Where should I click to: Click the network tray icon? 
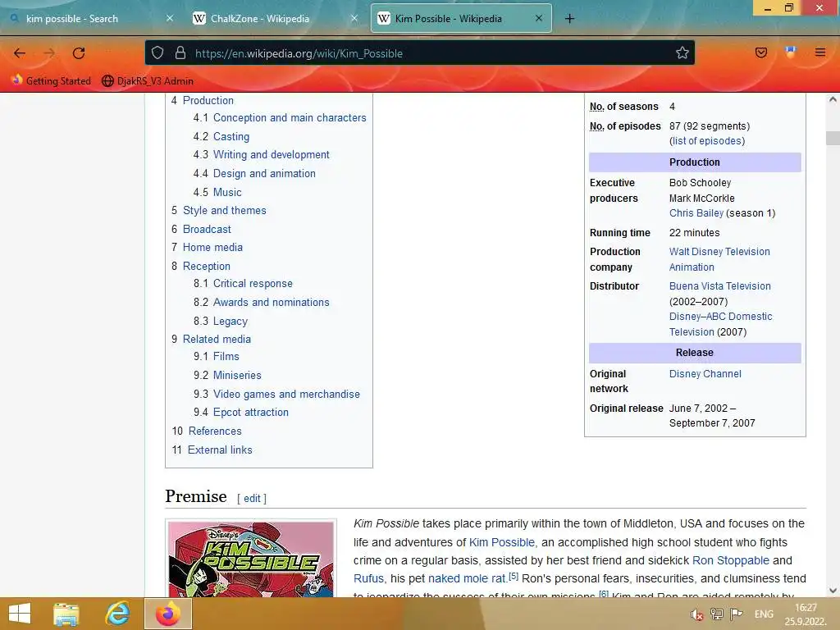point(716,614)
